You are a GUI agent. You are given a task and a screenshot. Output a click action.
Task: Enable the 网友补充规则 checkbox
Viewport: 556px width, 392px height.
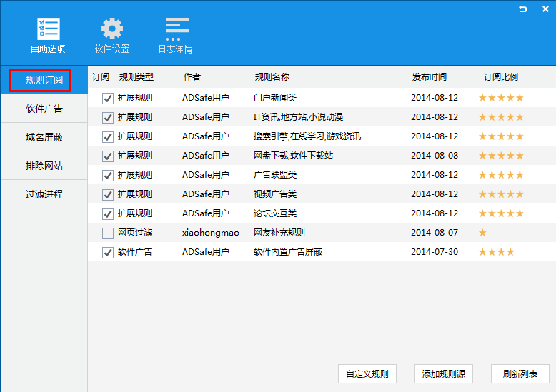[108, 233]
